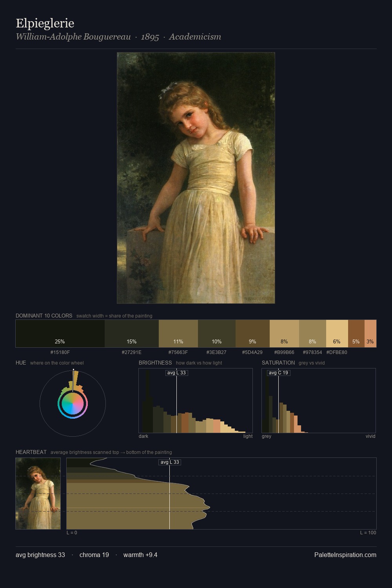Click the year 1895 in subtitle
The width and height of the screenshot is (392, 588).
(x=150, y=37)
